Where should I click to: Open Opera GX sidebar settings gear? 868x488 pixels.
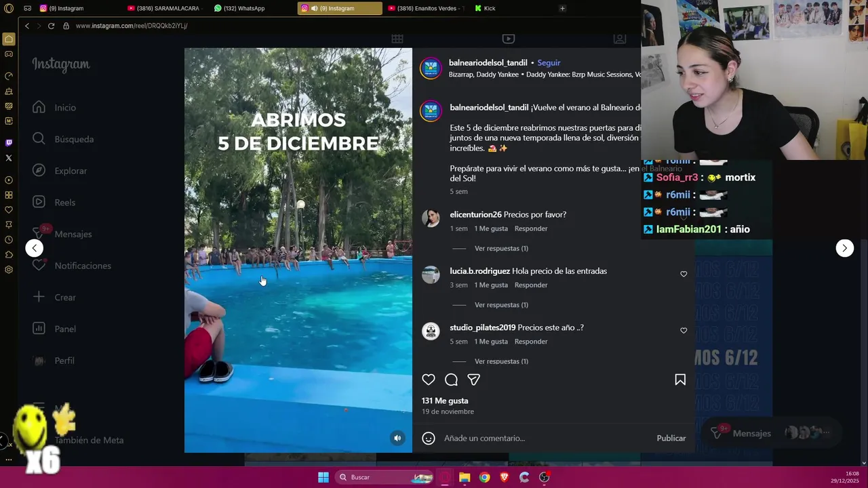point(9,270)
